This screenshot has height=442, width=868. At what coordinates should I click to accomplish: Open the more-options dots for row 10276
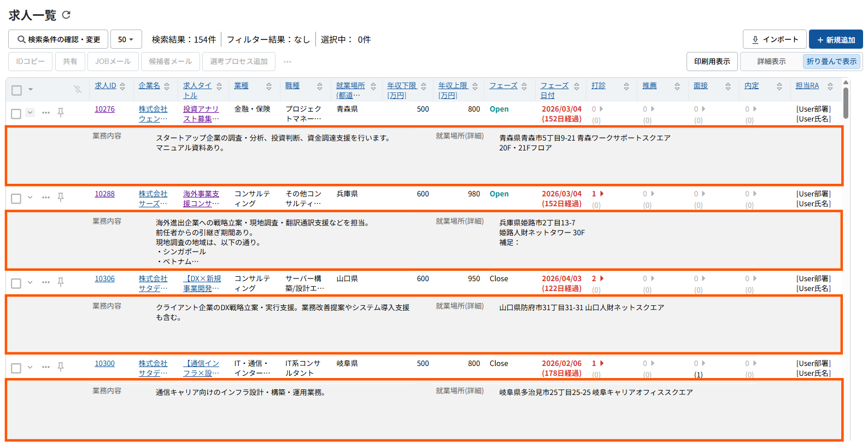click(46, 113)
